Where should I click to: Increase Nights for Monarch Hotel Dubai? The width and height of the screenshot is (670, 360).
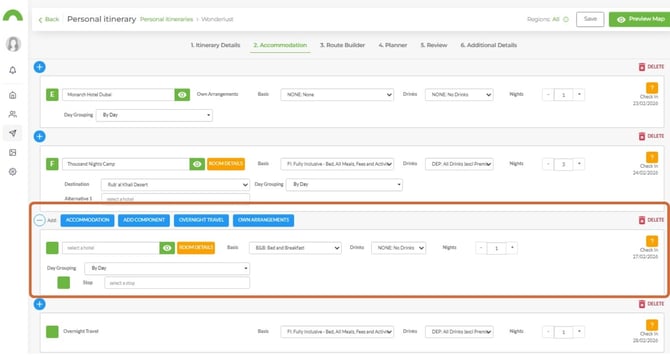pyautogui.click(x=579, y=94)
